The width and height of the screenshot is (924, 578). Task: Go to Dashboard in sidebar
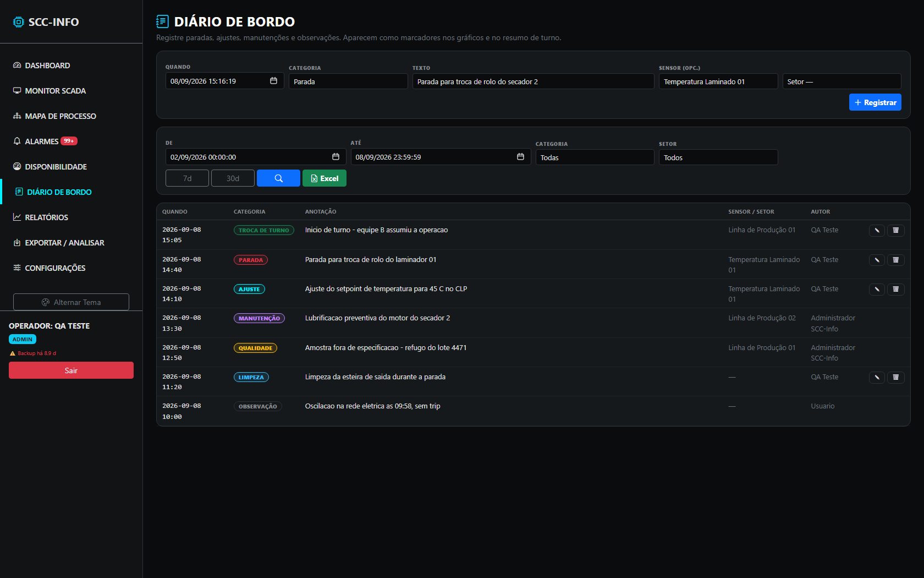click(x=71, y=66)
